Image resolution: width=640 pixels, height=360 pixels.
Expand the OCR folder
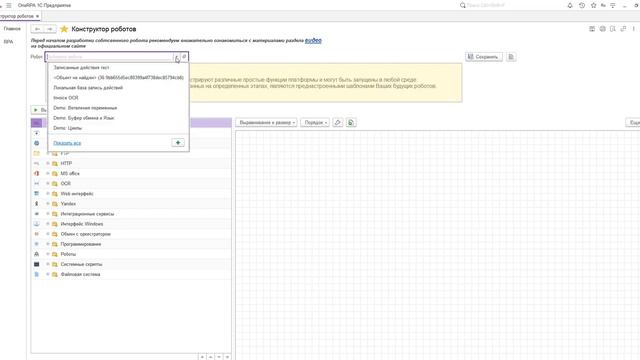click(x=48, y=184)
